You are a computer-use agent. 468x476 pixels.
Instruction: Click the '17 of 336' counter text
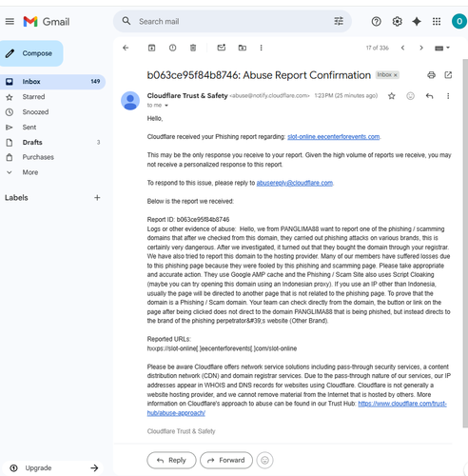click(378, 48)
